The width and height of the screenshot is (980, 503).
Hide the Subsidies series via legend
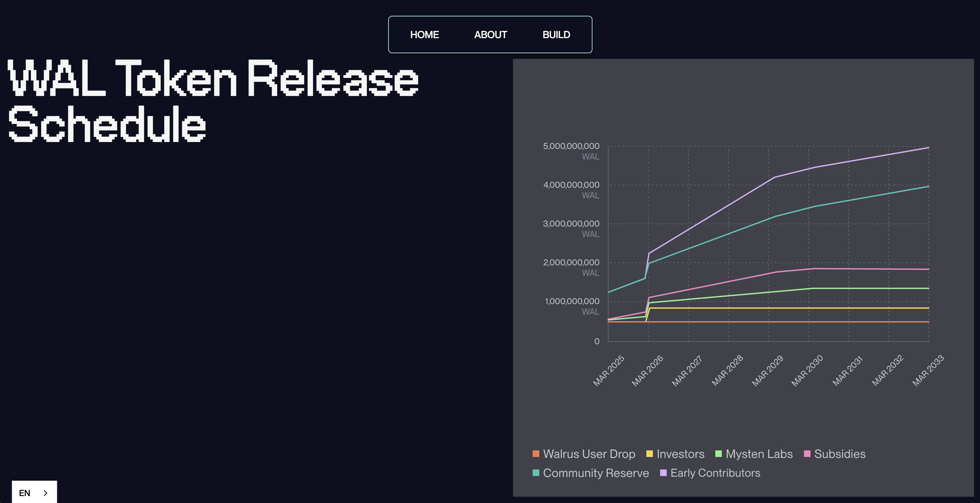pos(840,454)
